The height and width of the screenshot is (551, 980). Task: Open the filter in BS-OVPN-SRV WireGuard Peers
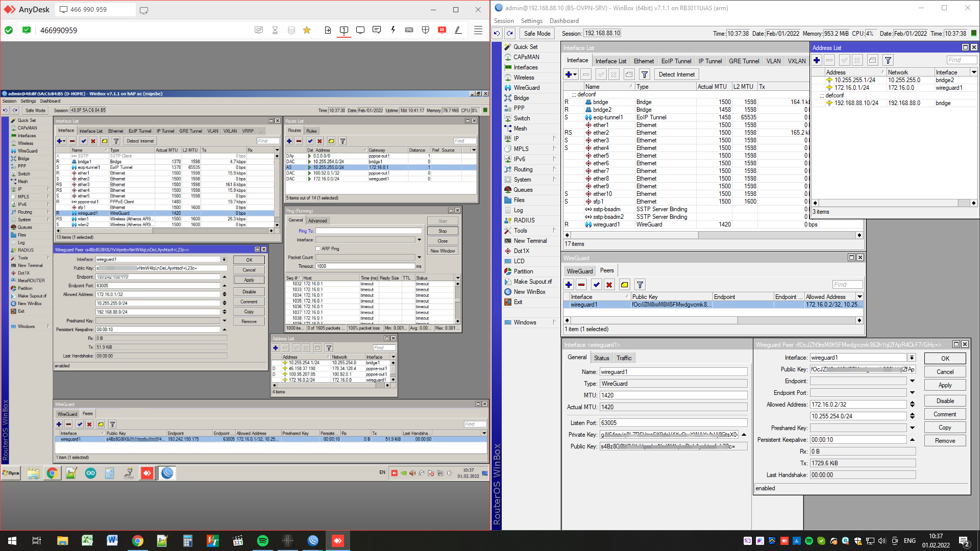pos(640,285)
